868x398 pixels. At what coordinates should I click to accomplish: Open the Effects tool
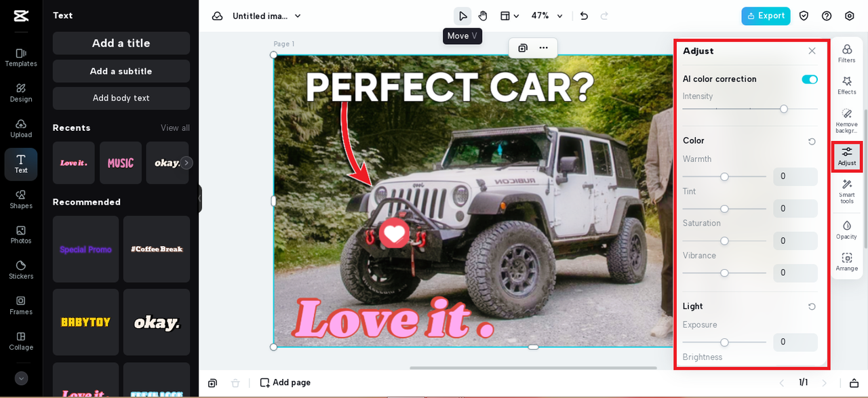click(x=847, y=85)
